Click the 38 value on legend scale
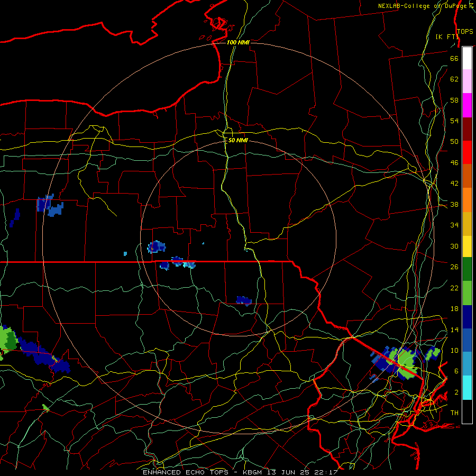 [454, 204]
